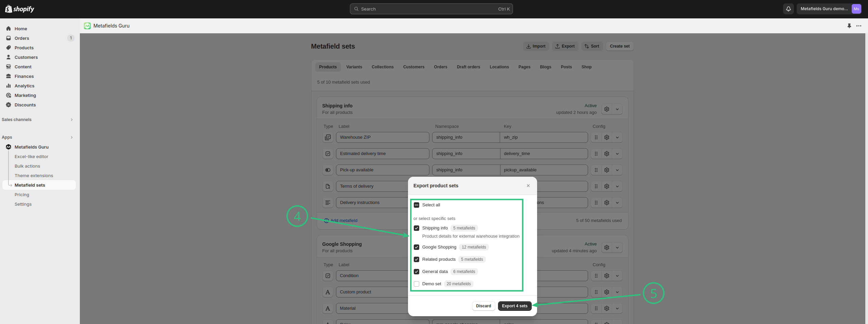Pin the Metafields Guru app
Image resolution: width=868 pixels, height=324 pixels.
point(849,26)
